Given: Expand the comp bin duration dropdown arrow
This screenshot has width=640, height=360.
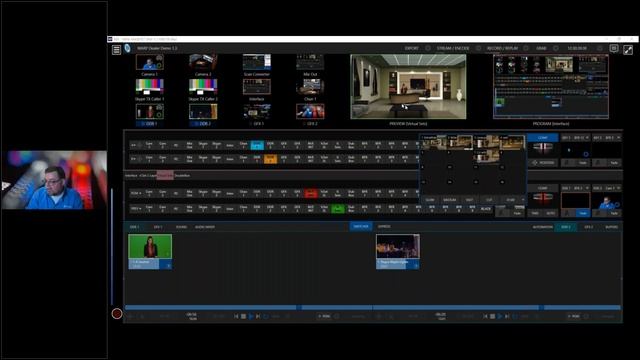Looking at the screenshot, I should click(522, 200).
